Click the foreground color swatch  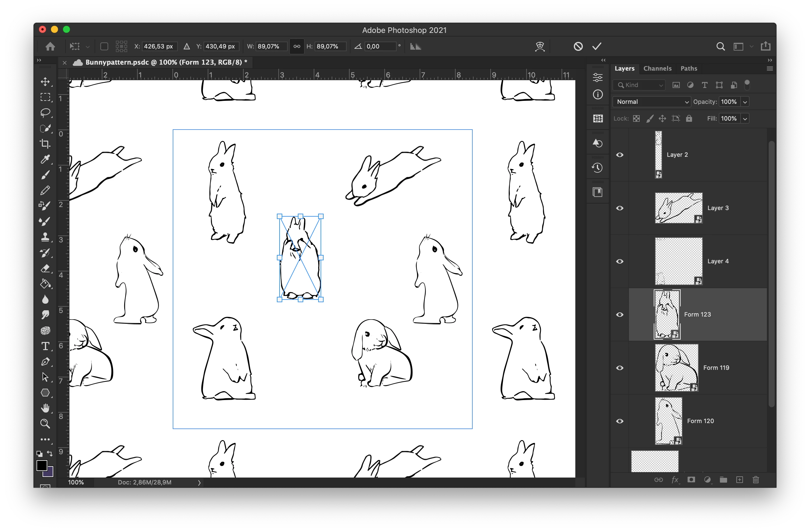[42, 465]
